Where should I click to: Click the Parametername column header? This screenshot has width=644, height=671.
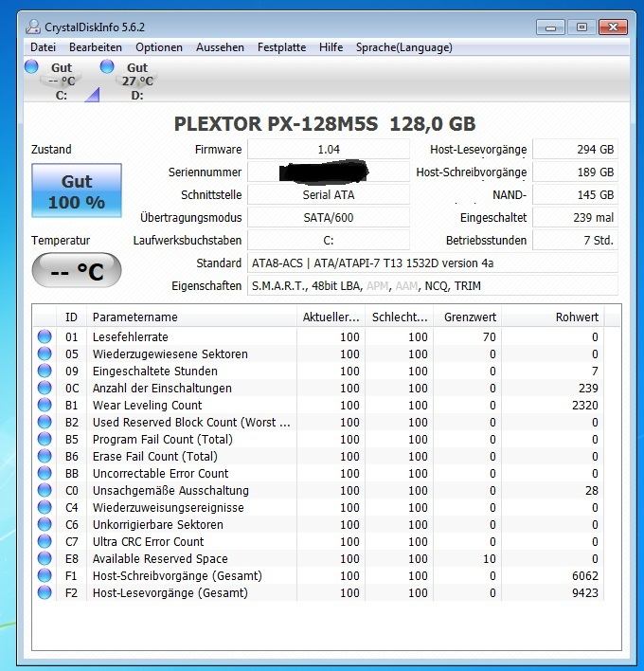191,317
